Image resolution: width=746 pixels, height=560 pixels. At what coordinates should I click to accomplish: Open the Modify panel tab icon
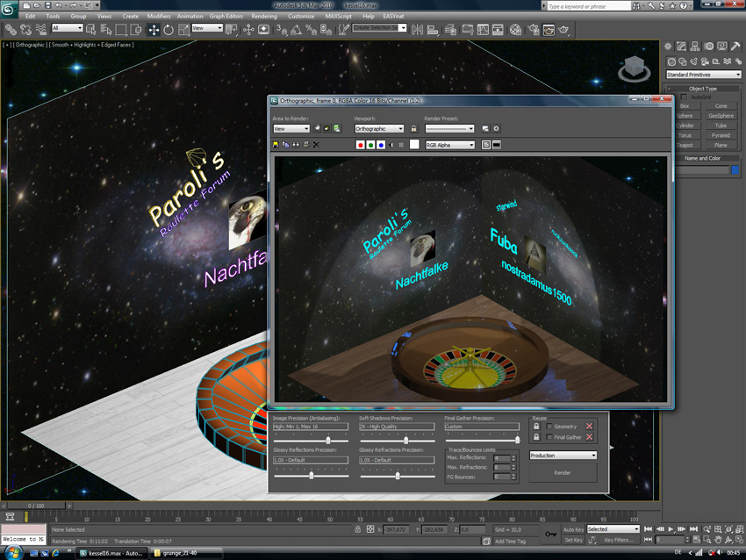click(681, 47)
